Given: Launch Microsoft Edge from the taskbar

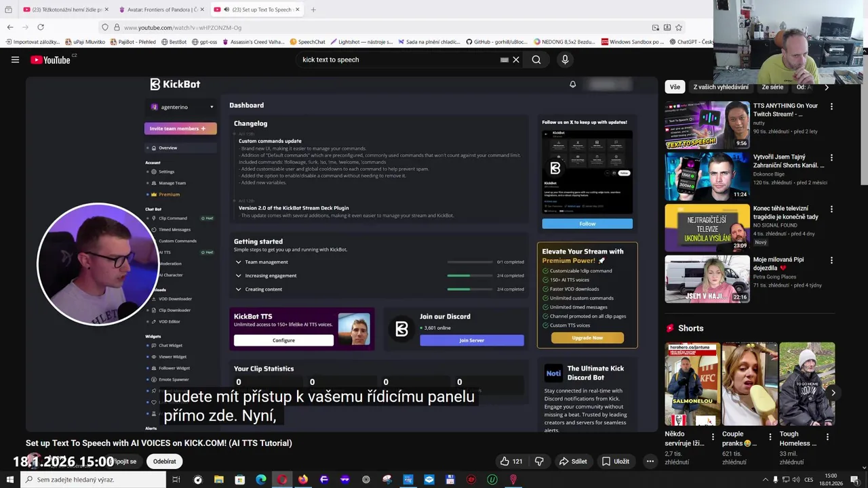Looking at the screenshot, I should (261, 480).
